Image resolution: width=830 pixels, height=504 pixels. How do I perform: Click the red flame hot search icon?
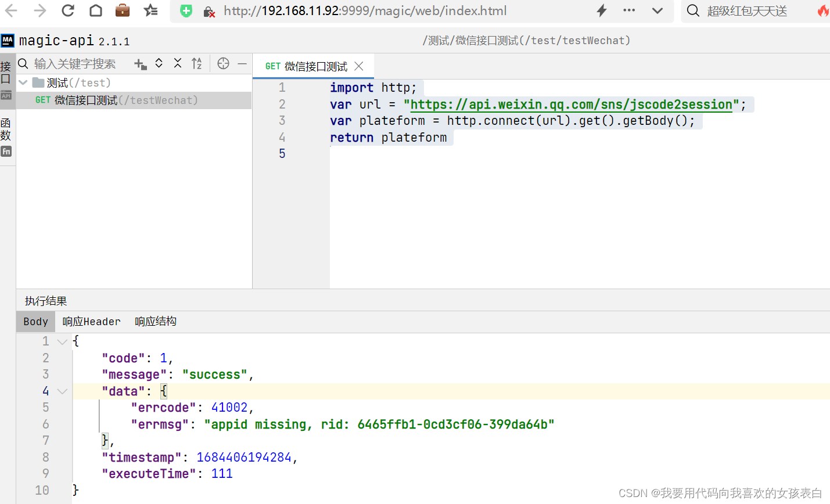tap(823, 10)
